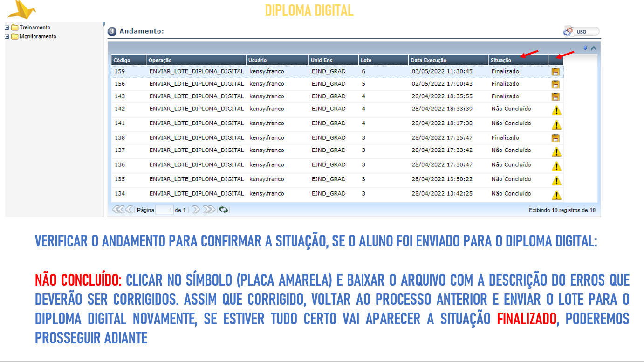Sort by the Usuário column header

278,60
